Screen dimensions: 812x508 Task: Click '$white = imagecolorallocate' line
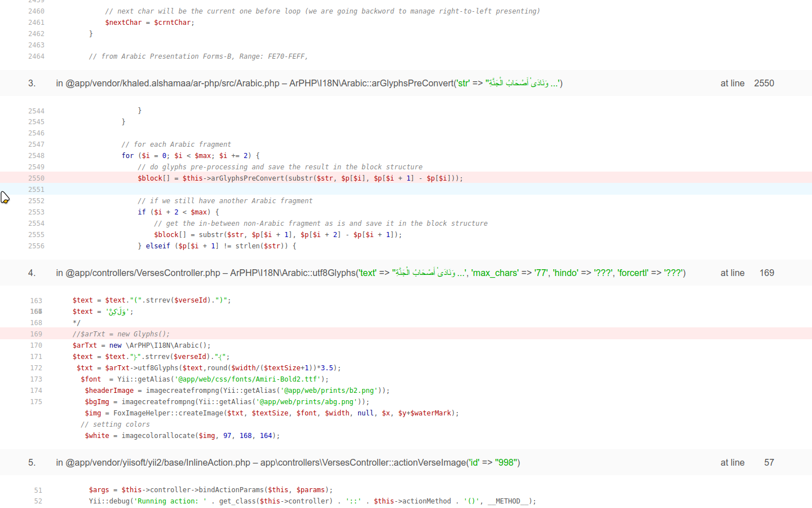click(182, 436)
